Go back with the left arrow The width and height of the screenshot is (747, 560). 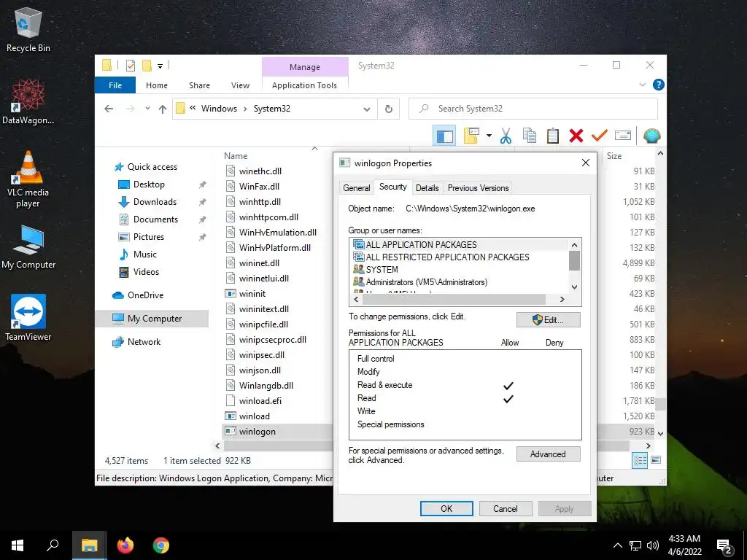click(109, 109)
